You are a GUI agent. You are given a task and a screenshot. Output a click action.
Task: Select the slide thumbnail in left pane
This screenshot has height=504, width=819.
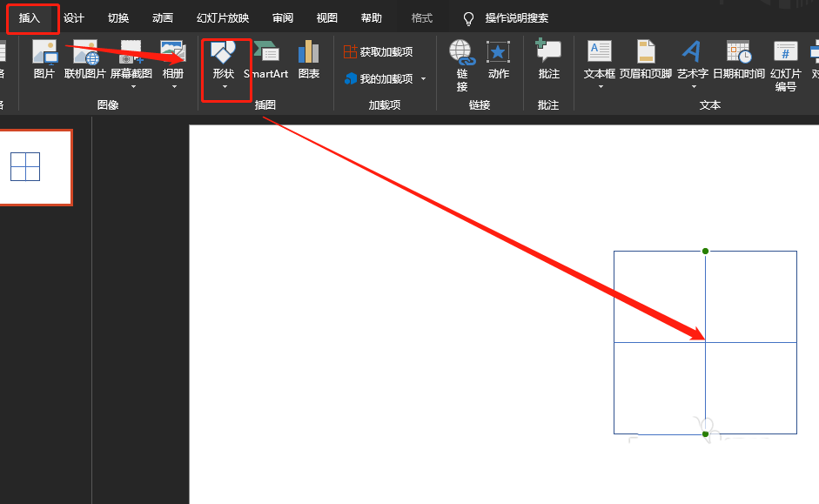pos(36,167)
